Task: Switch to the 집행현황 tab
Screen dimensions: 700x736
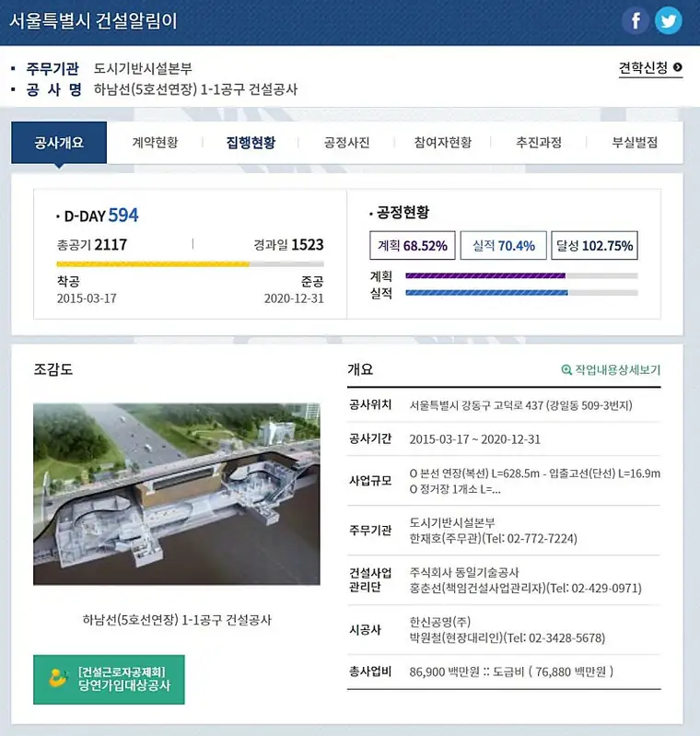Action: pyautogui.click(x=251, y=143)
